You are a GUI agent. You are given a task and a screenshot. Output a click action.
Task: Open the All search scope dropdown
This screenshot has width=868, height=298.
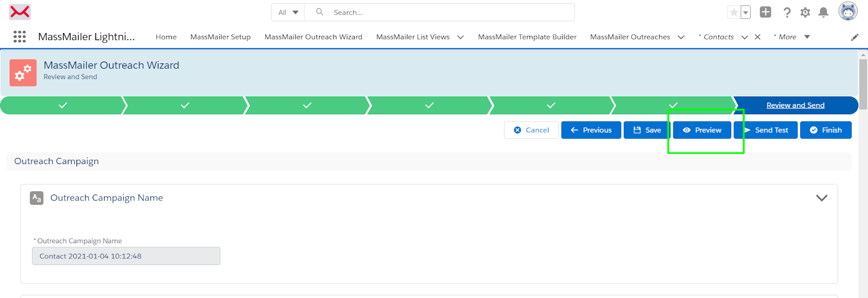(288, 12)
